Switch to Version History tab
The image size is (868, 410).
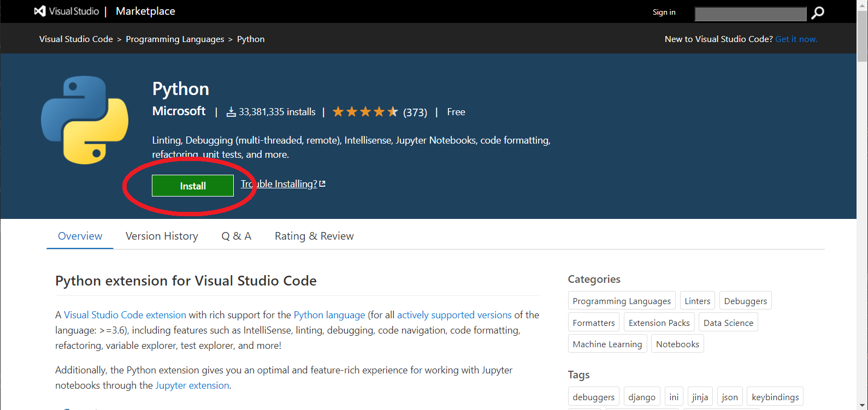[162, 236]
